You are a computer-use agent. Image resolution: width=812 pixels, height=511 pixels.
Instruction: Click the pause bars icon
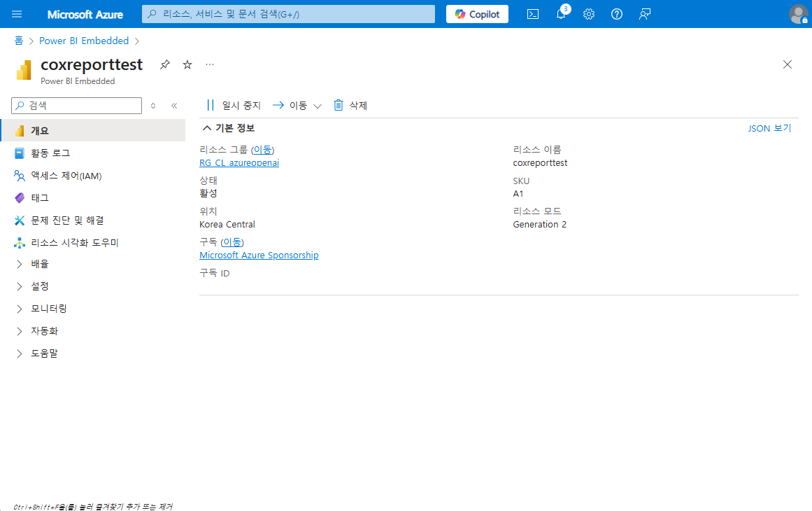pos(211,105)
